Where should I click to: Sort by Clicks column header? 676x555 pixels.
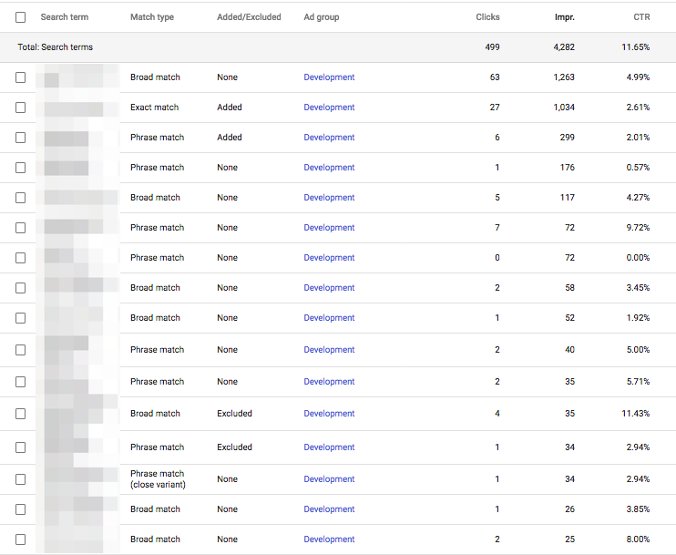[488, 17]
